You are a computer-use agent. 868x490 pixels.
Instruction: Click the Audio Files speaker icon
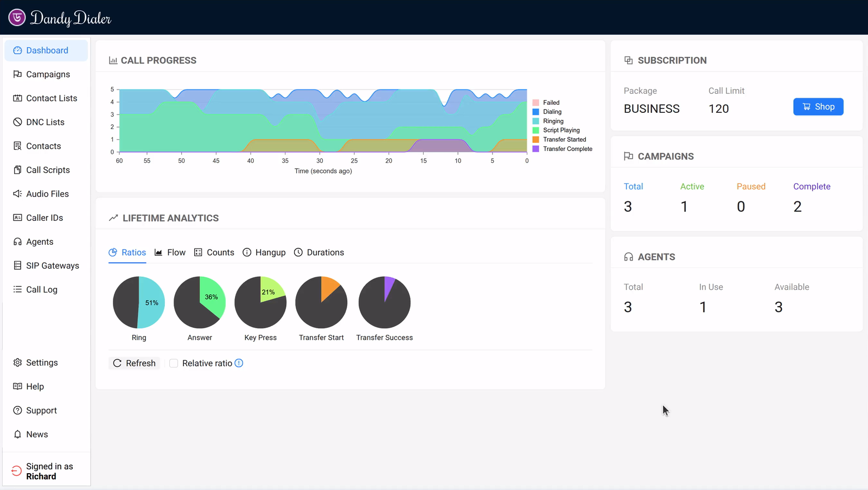point(17,194)
